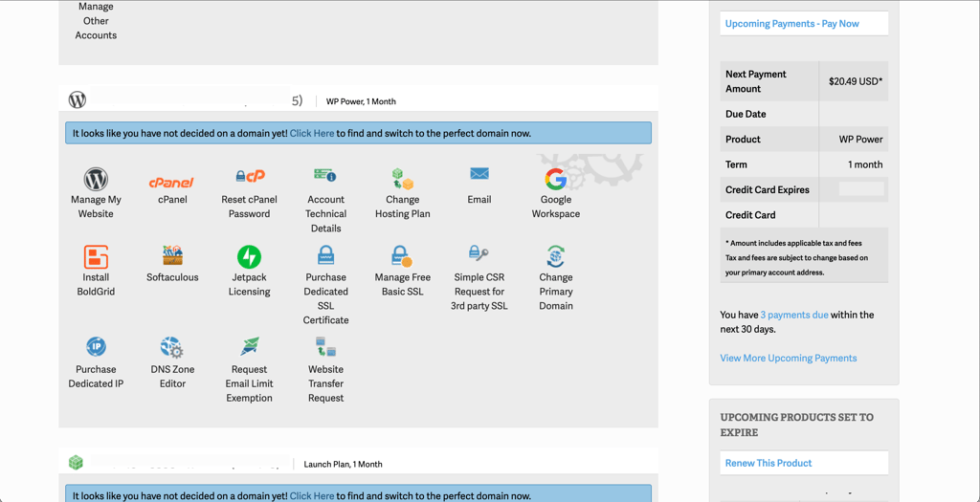Viewport: 980px width, 502px height.
Task: Click the 'Term' row label
Action: click(736, 164)
